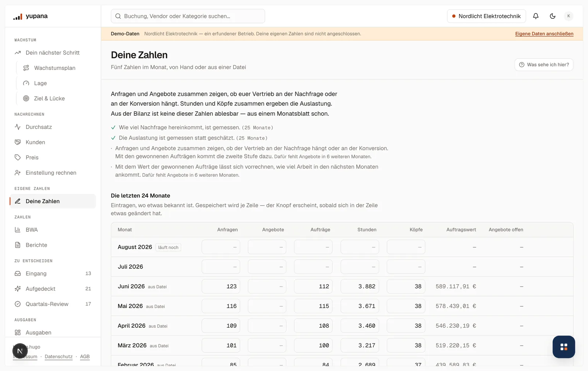Viewport: 588px width, 371px height.
Task: Click the empty Angebote field for Mai 2026
Action: [267, 306]
